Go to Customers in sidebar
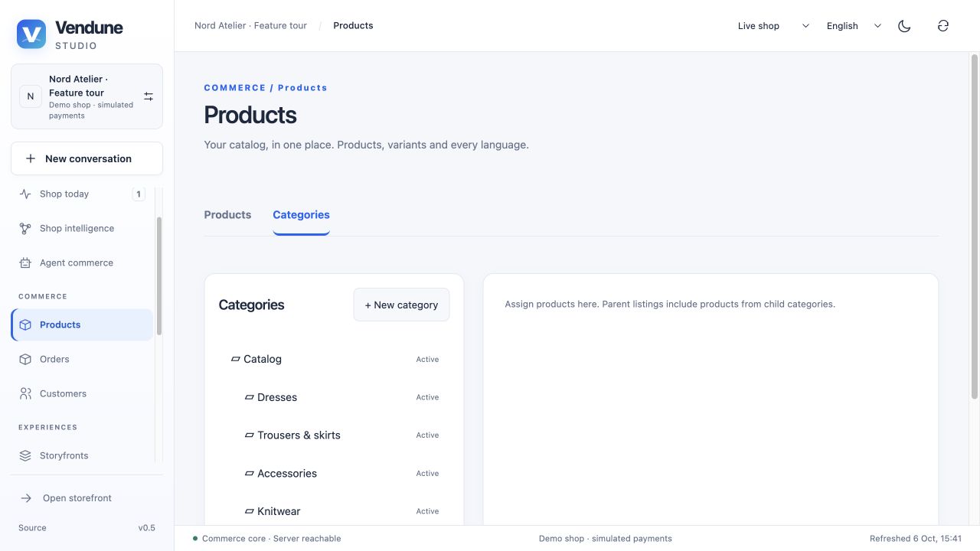The height and width of the screenshot is (551, 980). (82, 393)
